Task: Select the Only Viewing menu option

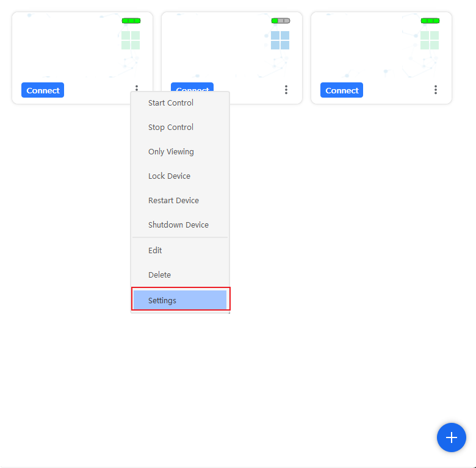Action: click(x=171, y=152)
